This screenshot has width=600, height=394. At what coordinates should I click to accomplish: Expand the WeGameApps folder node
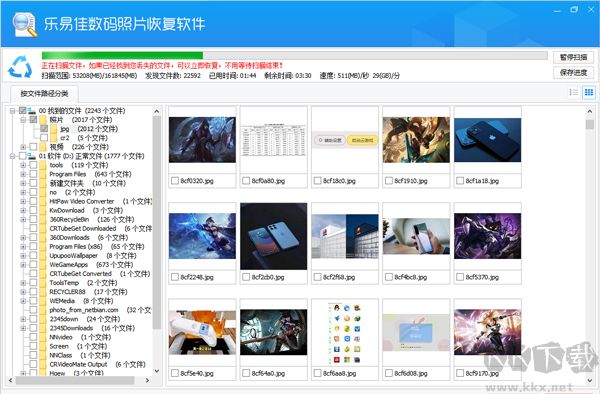(x=23, y=265)
